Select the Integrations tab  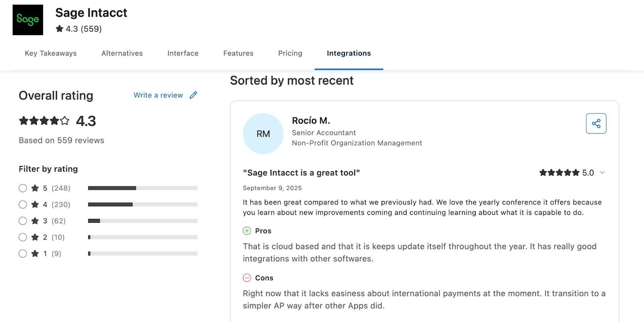click(349, 53)
